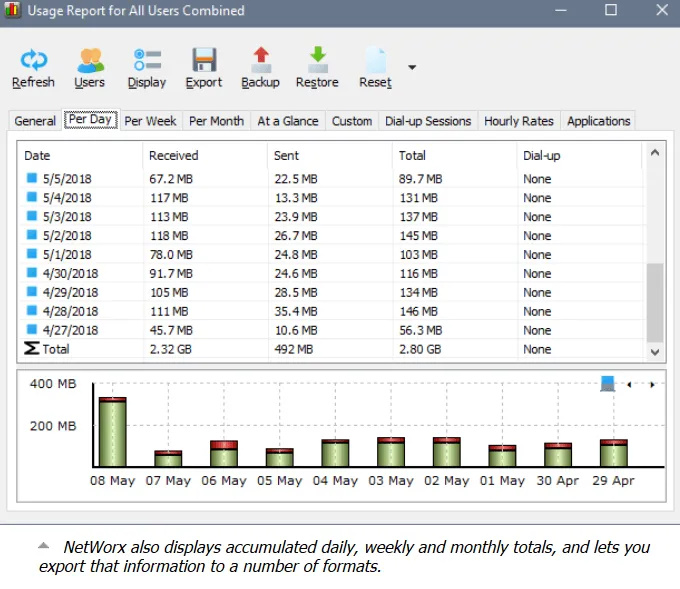The height and width of the screenshot is (589, 680).
Task: Collapse the caption triangle below the window
Action: click(x=43, y=545)
